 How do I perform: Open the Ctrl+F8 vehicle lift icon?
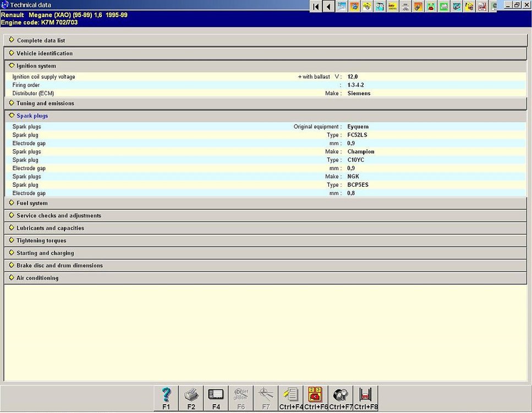[x=366, y=398]
